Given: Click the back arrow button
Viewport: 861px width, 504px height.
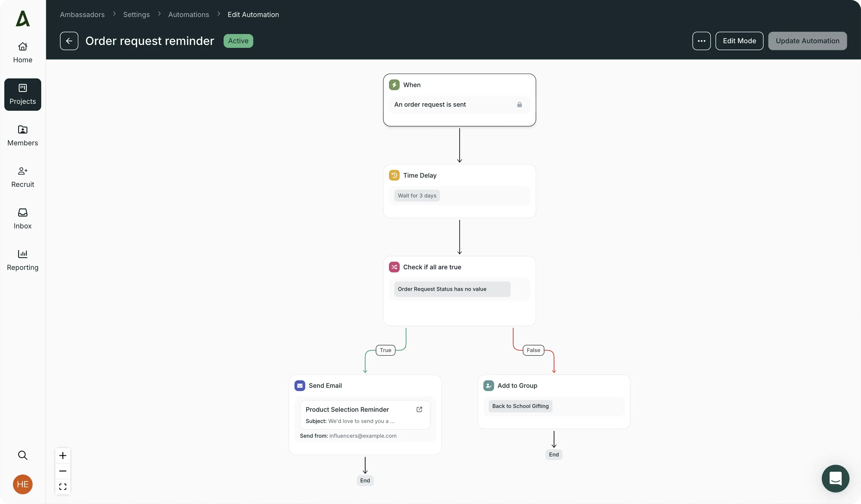Looking at the screenshot, I should 69,41.
